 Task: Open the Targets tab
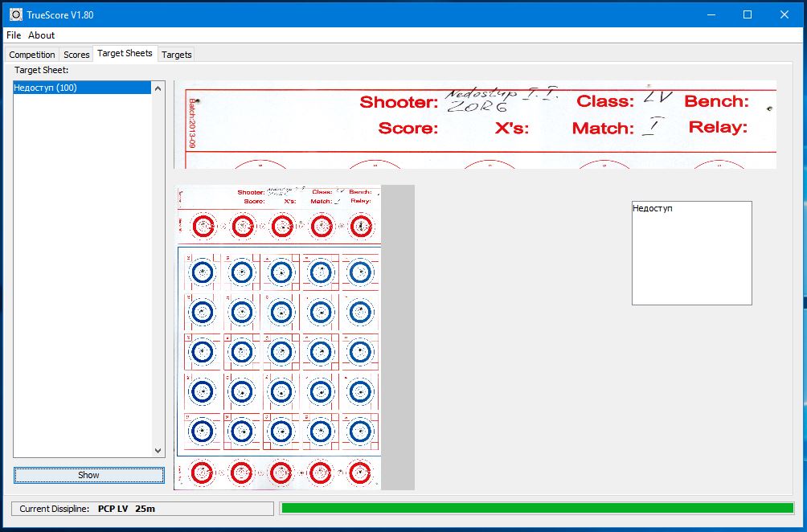[x=176, y=55]
